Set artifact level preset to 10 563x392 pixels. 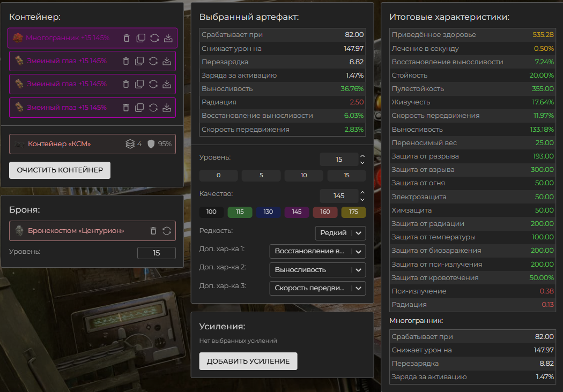pyautogui.click(x=304, y=176)
